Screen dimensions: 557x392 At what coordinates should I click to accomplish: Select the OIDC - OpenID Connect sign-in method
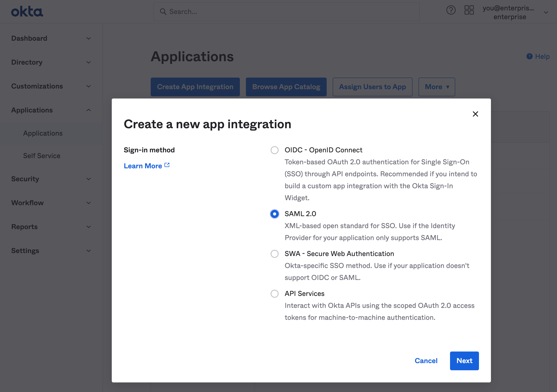[274, 150]
